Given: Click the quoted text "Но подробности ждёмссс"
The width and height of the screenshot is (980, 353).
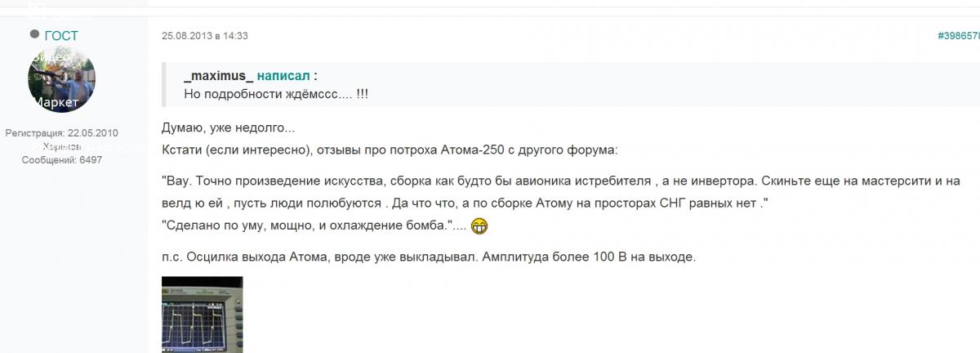Looking at the screenshot, I should (x=275, y=95).
